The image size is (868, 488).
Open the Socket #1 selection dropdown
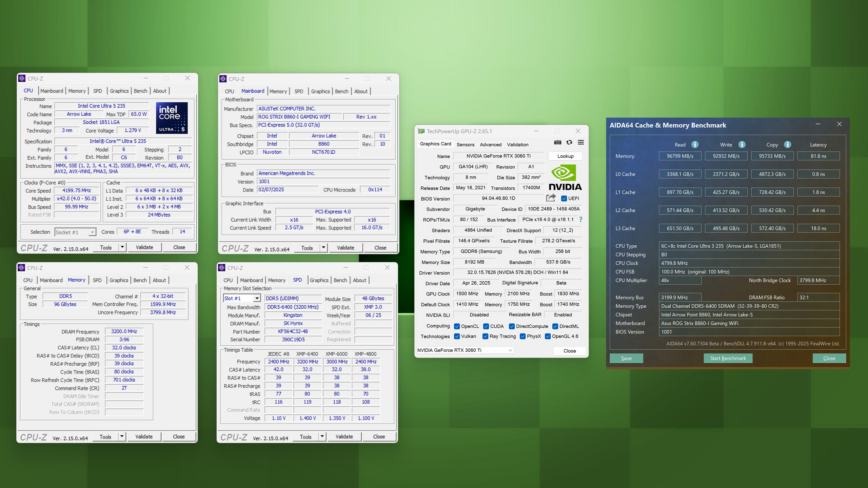pos(75,232)
